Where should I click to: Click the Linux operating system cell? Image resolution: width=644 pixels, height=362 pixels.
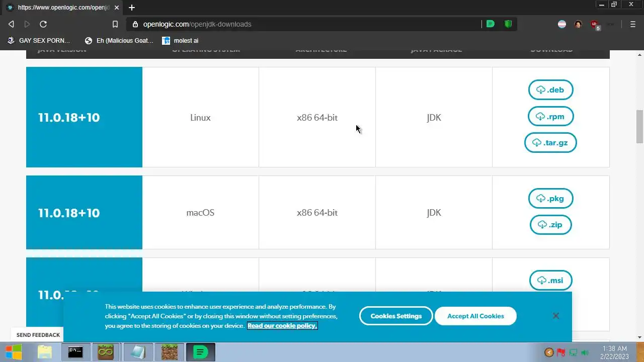click(200, 118)
